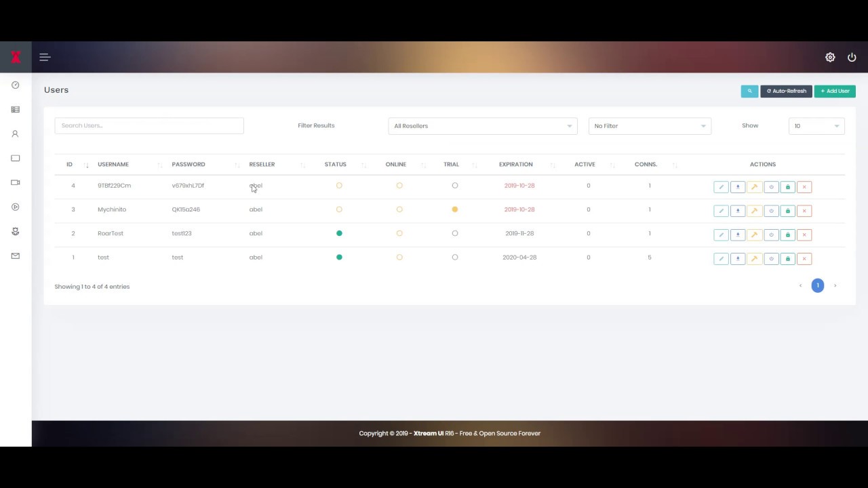Click the blue search toggle button
Viewport: 868px width, 488px height.
tap(749, 91)
